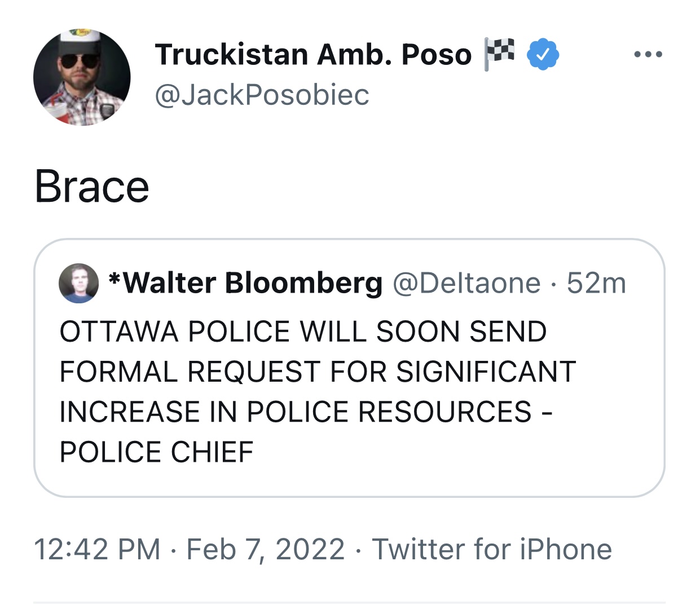Click the 12:42 PM tweet timestamp
The height and width of the screenshot is (614, 700).
pos(97,549)
